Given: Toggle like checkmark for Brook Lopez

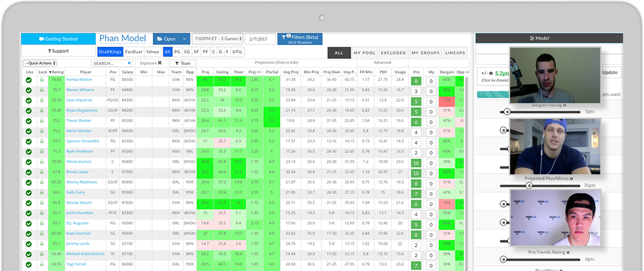Looking at the screenshot, I should click(29, 172).
